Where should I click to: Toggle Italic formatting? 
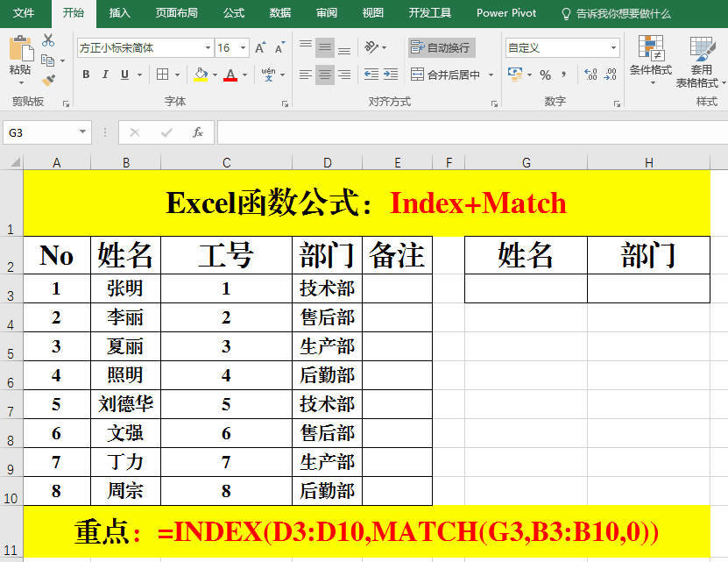(x=105, y=75)
